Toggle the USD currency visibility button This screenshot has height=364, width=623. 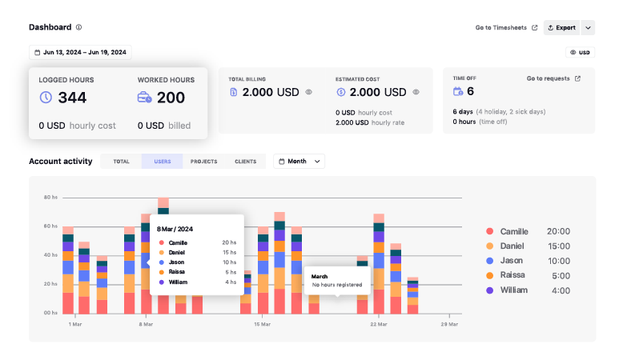581,52
